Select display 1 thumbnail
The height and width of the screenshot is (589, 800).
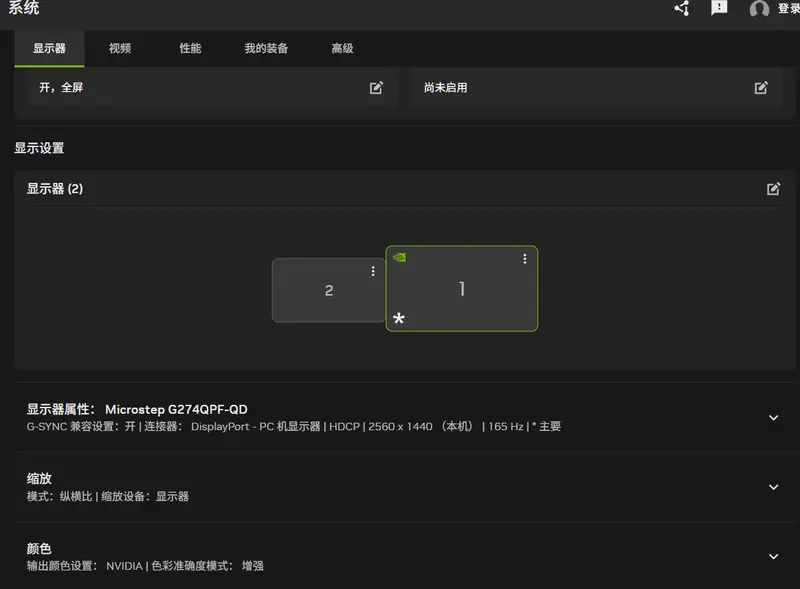point(462,288)
